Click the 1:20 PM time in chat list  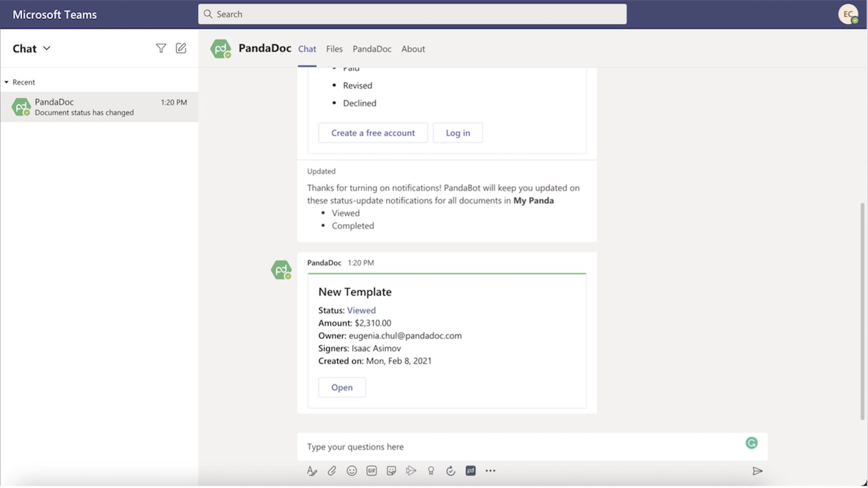click(173, 102)
